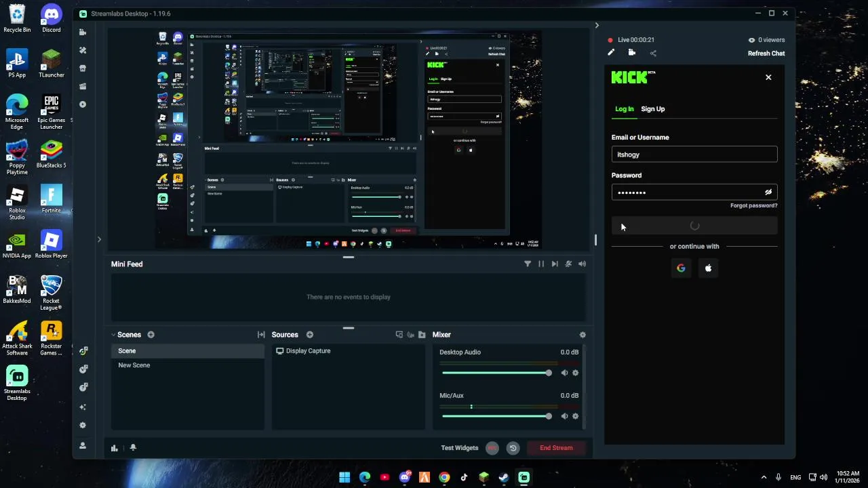Share the stream with share icon
The height and width of the screenshot is (488, 868).
point(653,53)
